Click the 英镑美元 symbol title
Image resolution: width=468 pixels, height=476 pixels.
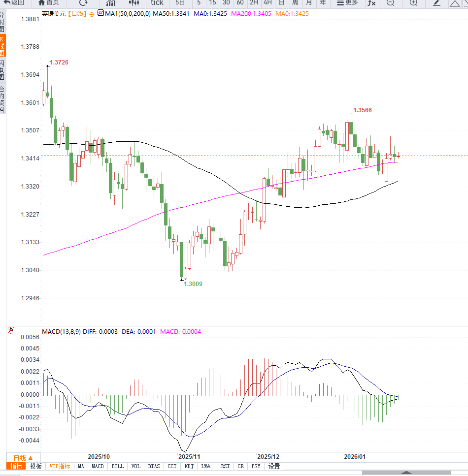point(54,14)
